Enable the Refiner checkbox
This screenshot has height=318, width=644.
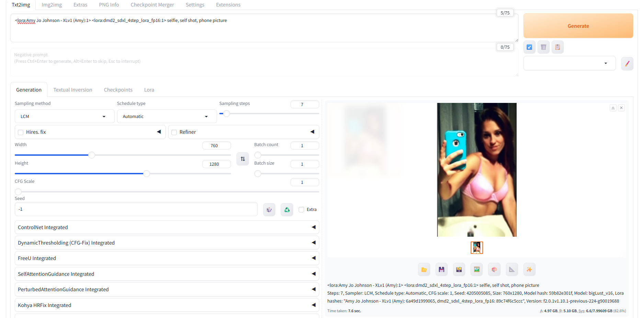tap(174, 132)
